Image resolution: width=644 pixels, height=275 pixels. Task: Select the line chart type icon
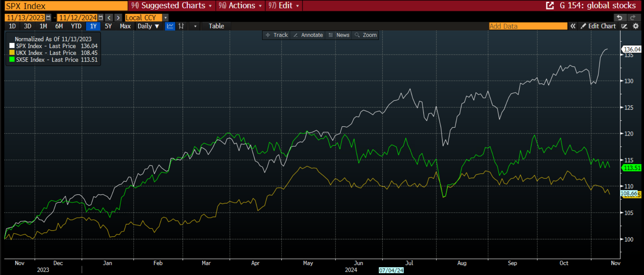point(170,26)
